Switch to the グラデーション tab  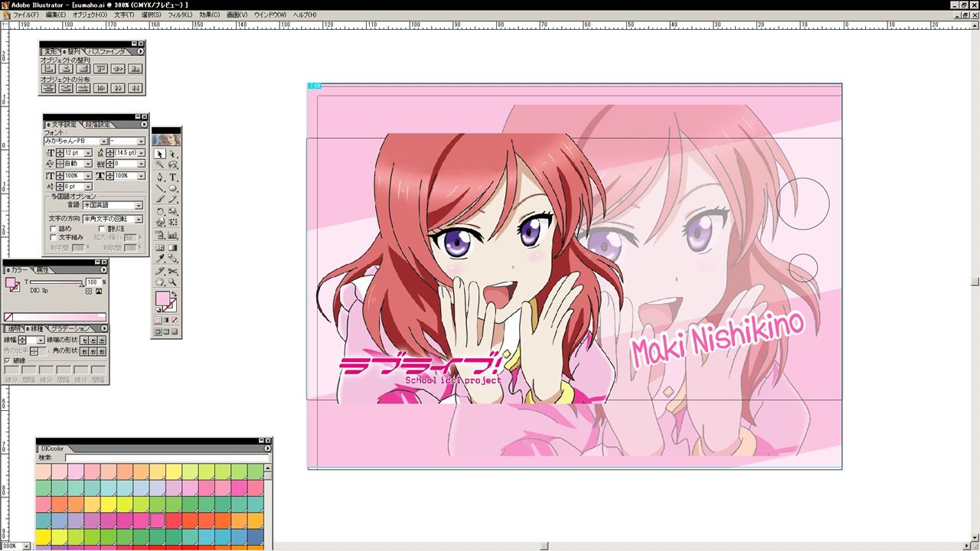click(x=69, y=328)
